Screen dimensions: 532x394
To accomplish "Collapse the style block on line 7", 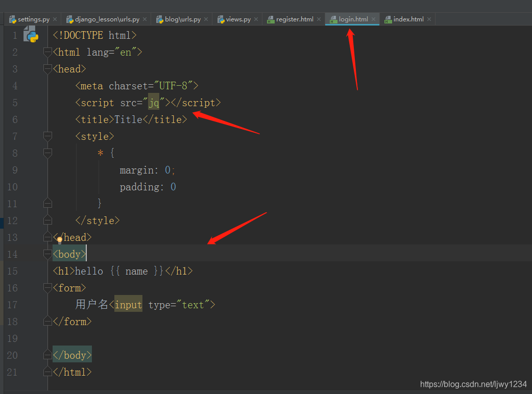I will [47, 136].
